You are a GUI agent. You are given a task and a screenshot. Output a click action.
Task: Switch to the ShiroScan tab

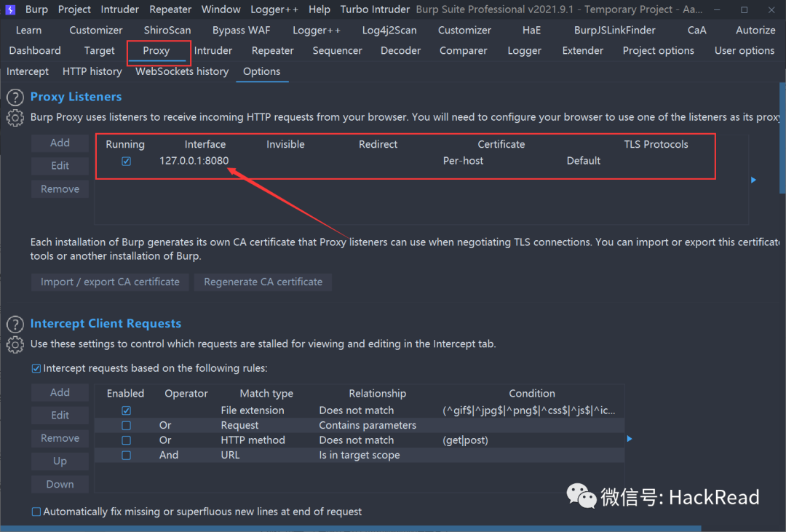pos(167,30)
